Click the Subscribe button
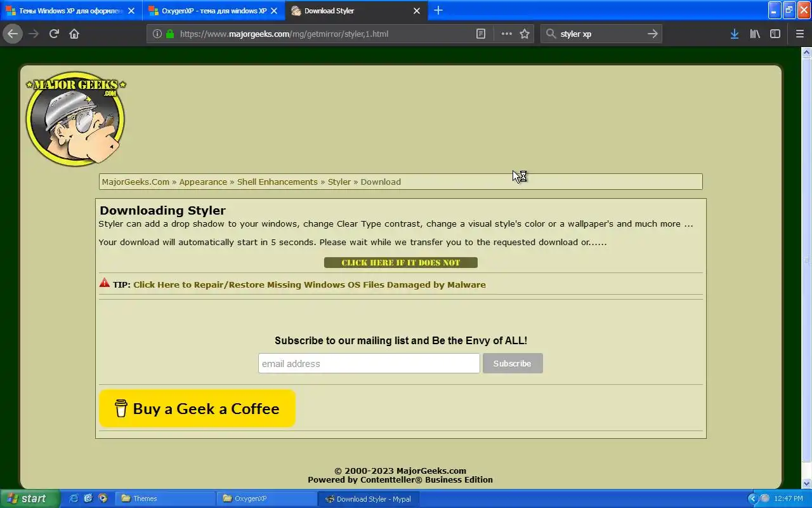The image size is (812, 508). pyautogui.click(x=513, y=363)
